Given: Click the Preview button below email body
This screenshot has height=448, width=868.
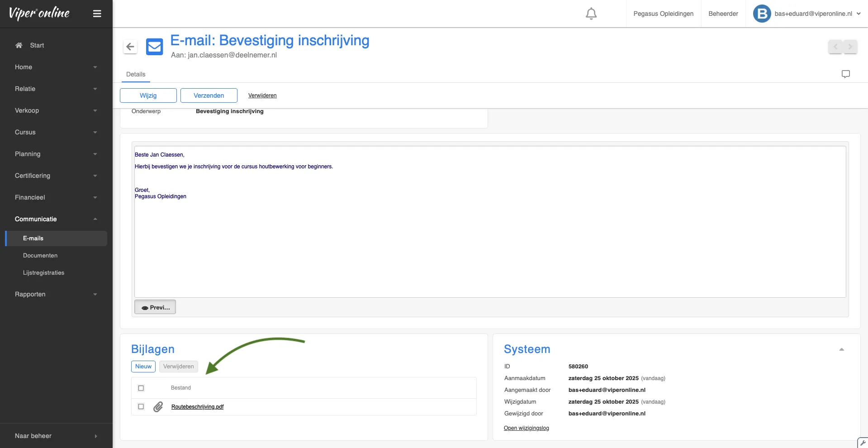Looking at the screenshot, I should click(155, 307).
